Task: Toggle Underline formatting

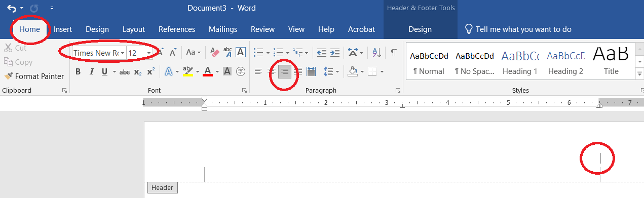Action: (x=104, y=72)
